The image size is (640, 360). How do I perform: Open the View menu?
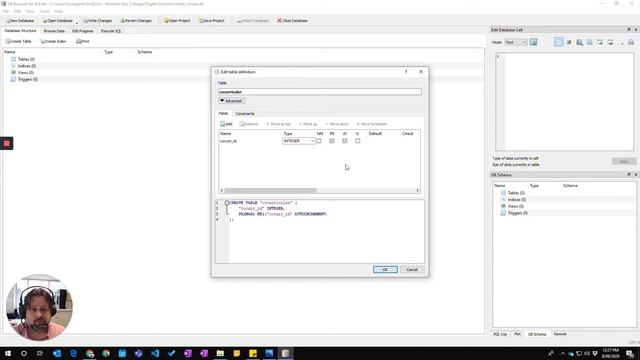30,11
